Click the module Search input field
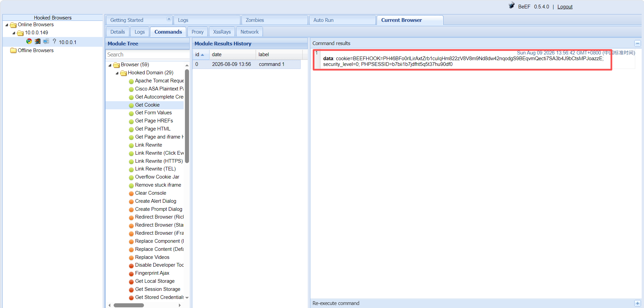This screenshot has width=644, height=308. point(147,54)
